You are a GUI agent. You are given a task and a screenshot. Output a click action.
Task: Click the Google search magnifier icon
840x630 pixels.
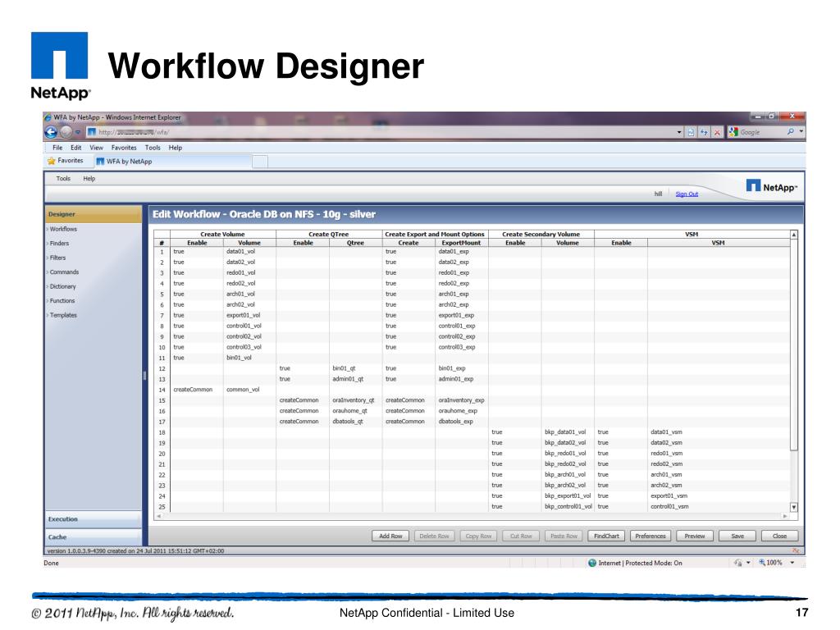point(790,132)
